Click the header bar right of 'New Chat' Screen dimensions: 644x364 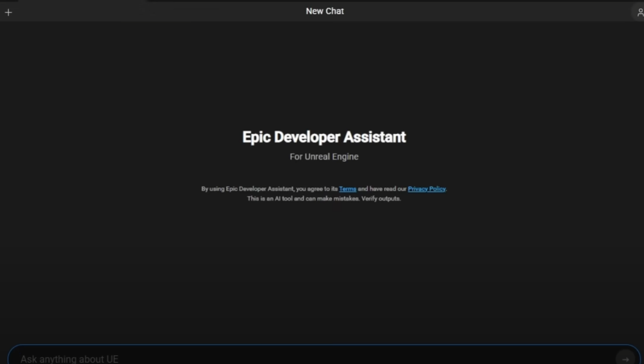click(479, 12)
